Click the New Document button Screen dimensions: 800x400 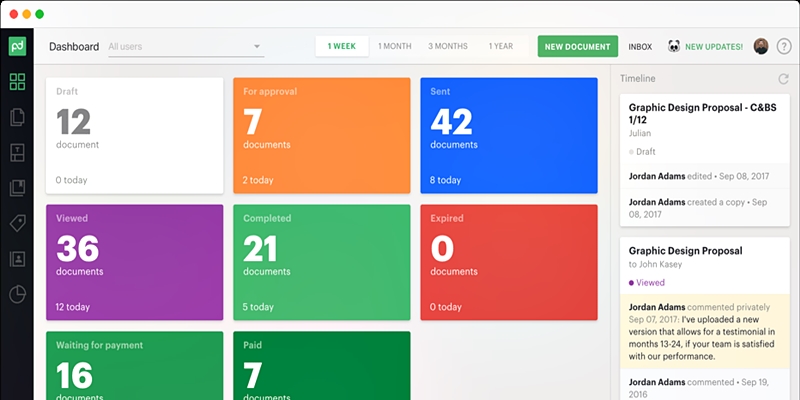tap(577, 47)
